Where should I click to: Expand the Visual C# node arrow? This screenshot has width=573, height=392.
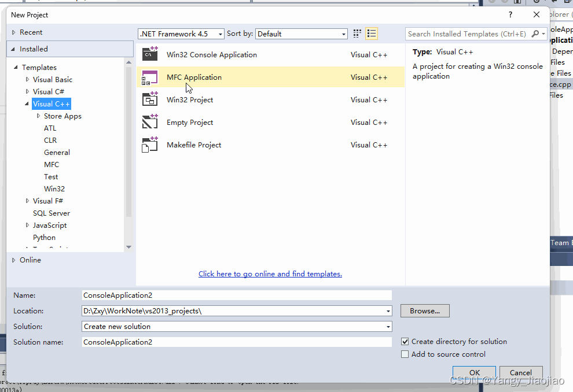(x=27, y=91)
